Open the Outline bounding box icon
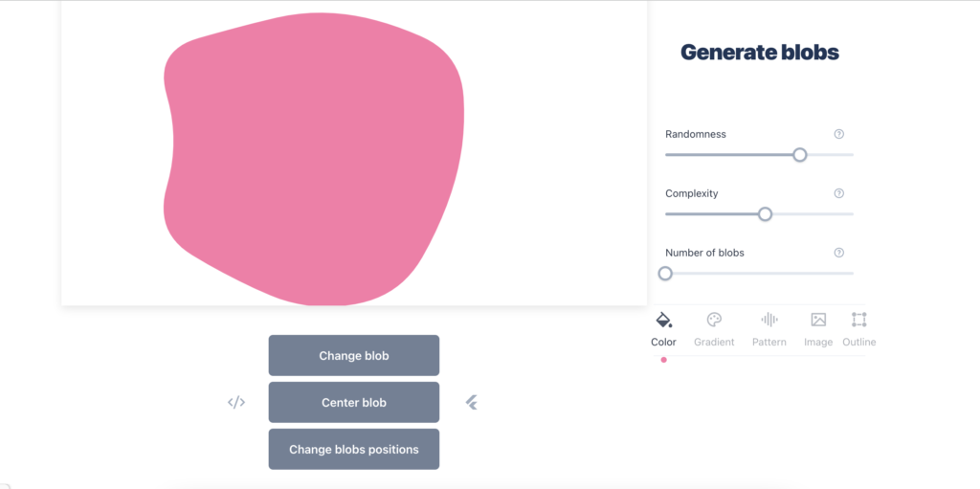 (858, 320)
